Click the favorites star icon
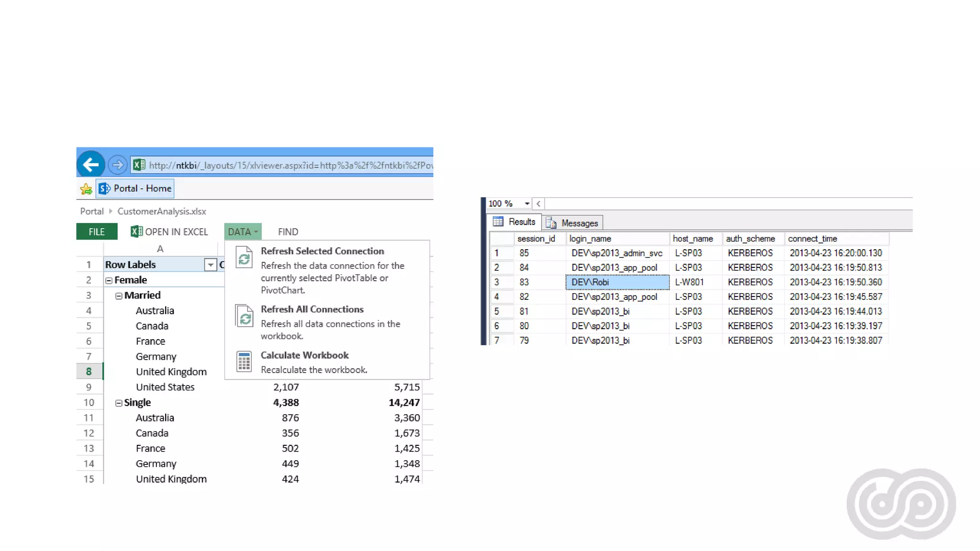Screen dimensions: 980x551 click(86, 189)
